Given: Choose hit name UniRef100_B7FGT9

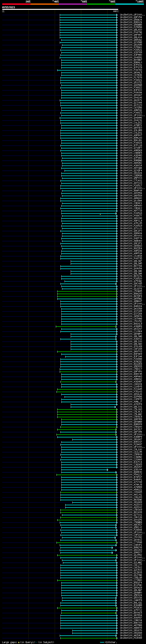Looking at the screenshot, I should click(x=131, y=67).
